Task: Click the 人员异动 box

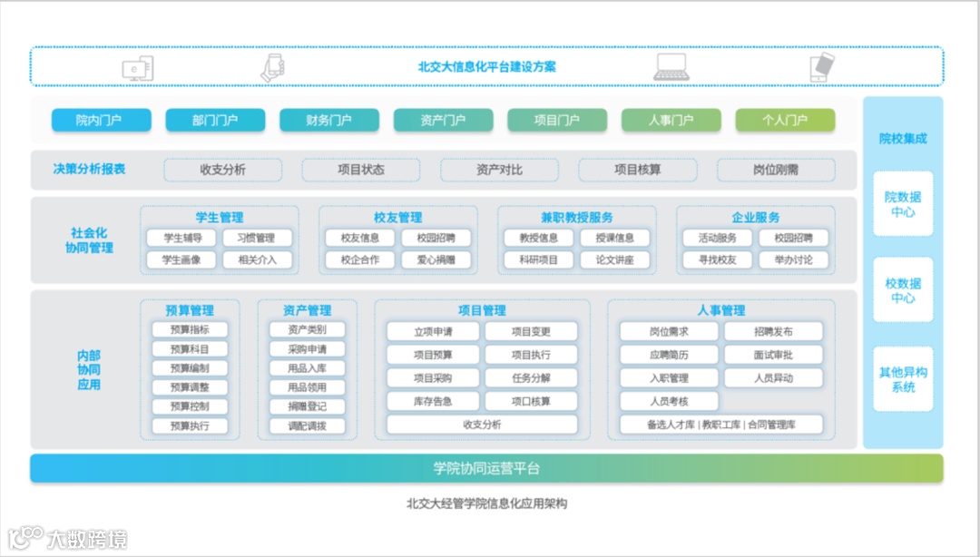Action: tap(774, 378)
